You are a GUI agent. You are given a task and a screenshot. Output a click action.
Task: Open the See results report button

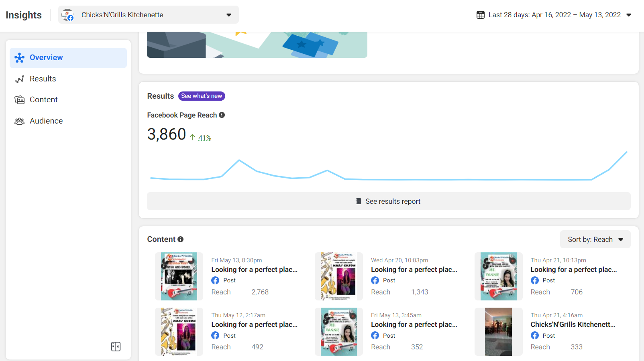pyautogui.click(x=389, y=201)
